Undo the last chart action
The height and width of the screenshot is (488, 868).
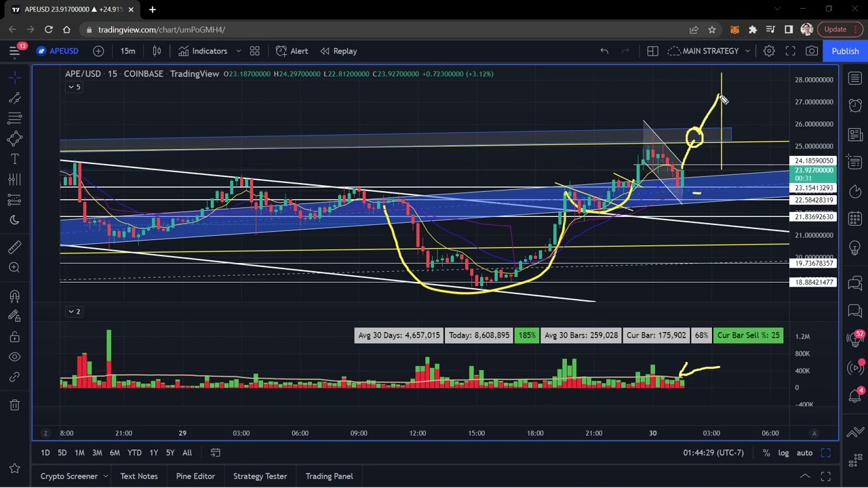point(604,51)
